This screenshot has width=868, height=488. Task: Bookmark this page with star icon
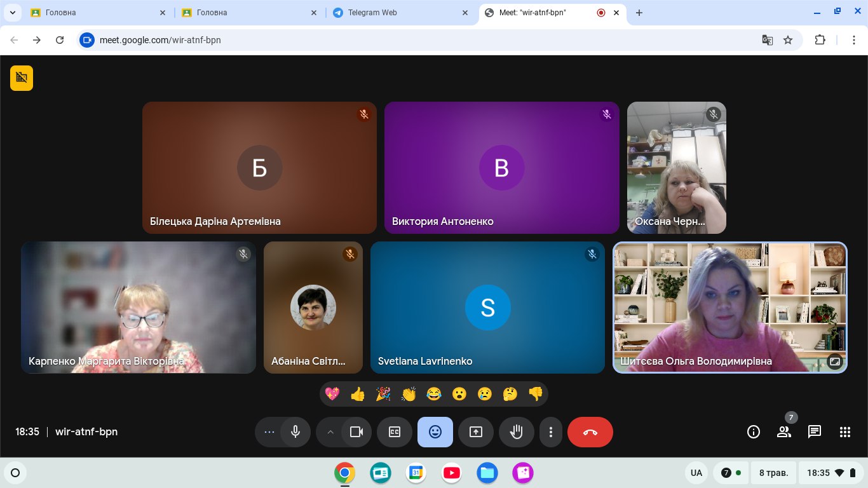point(788,40)
